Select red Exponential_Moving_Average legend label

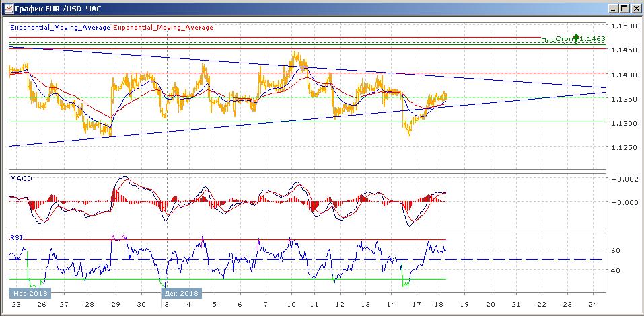[163, 28]
